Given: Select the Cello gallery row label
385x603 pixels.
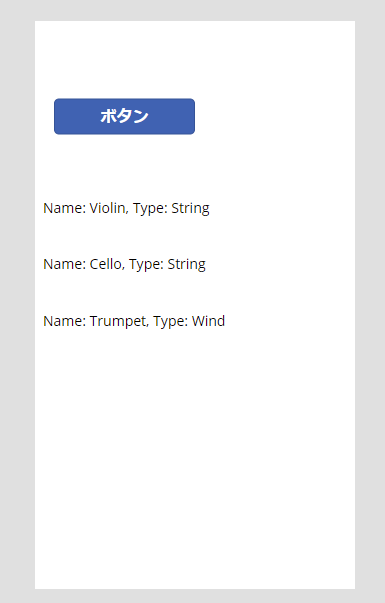Looking at the screenshot, I should pyautogui.click(x=124, y=265).
